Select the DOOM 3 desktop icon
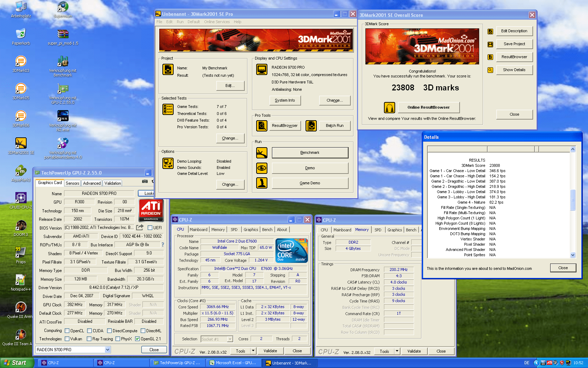 tap(21, 228)
